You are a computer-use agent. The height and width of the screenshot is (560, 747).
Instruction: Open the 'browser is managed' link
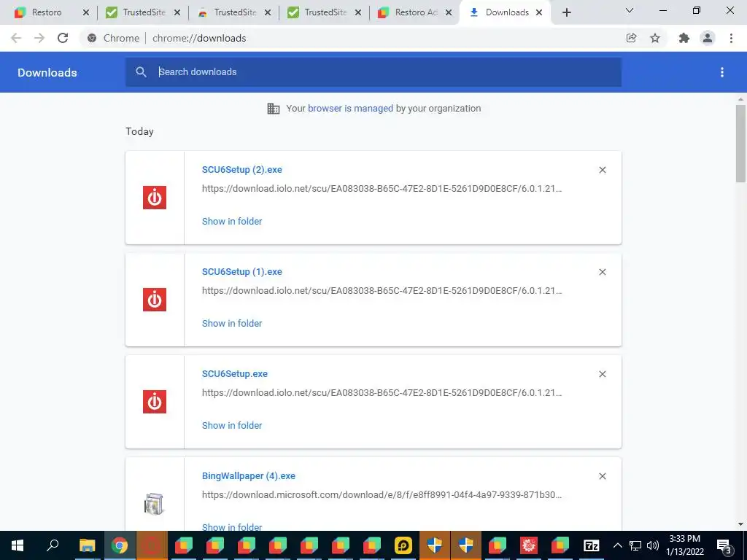tap(351, 109)
